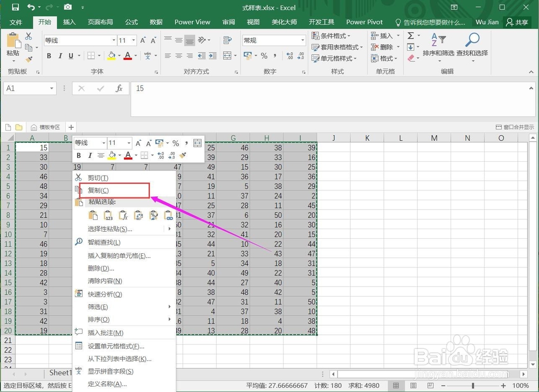Toggle bottom vertical alignment in ribbon
539x392 pixels.
tap(189, 40)
